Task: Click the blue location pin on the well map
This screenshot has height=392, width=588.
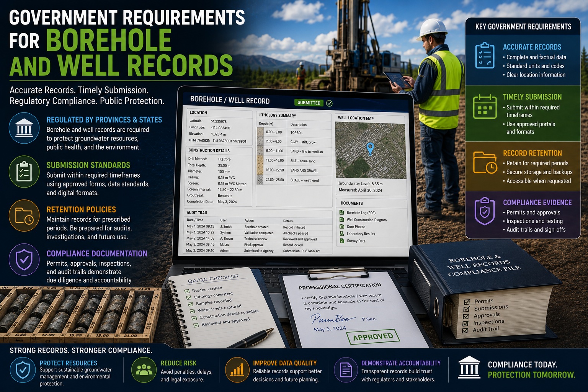Action: click(370, 149)
